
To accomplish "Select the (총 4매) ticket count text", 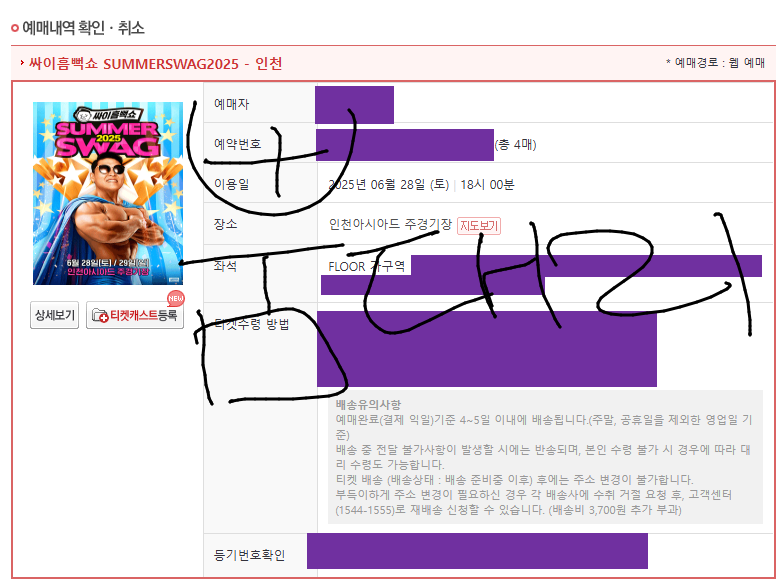I will 515,144.
